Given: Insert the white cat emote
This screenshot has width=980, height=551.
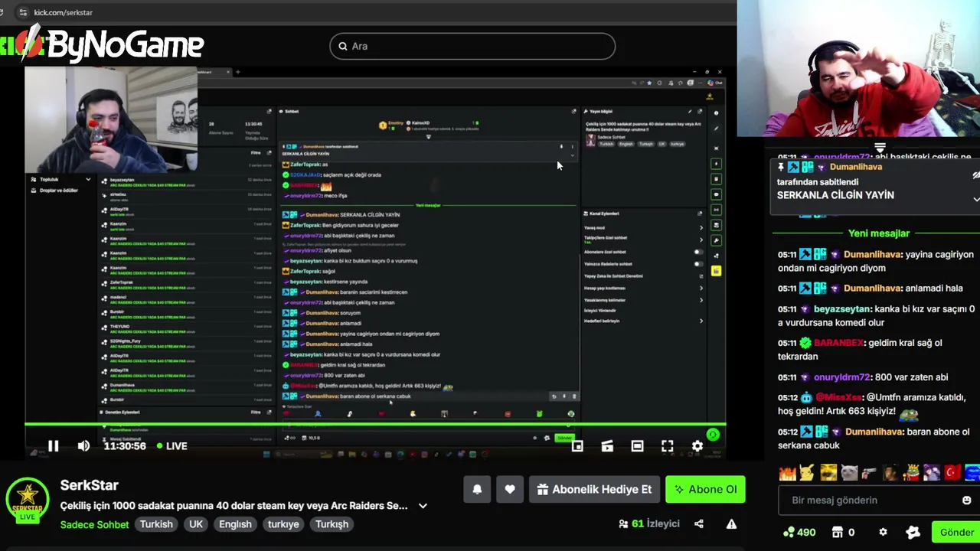Looking at the screenshot, I should tap(849, 473).
